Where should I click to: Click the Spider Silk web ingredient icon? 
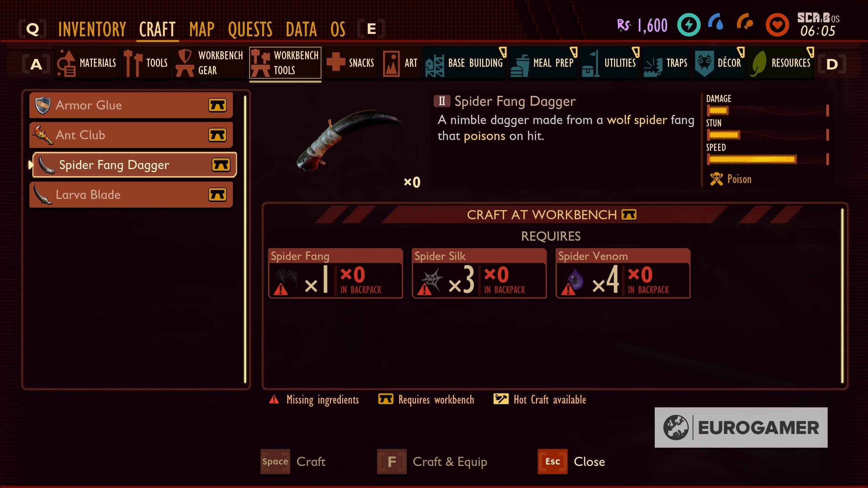tap(430, 281)
